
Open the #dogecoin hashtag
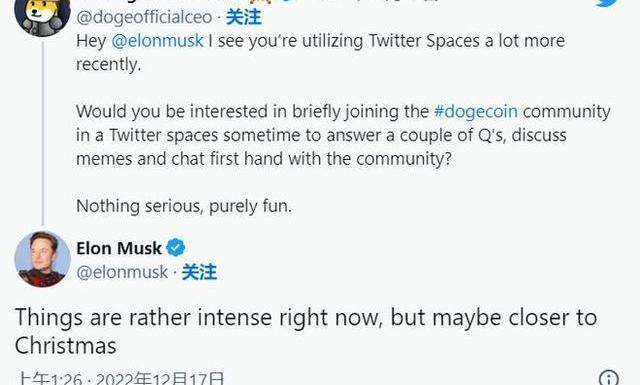point(476,111)
